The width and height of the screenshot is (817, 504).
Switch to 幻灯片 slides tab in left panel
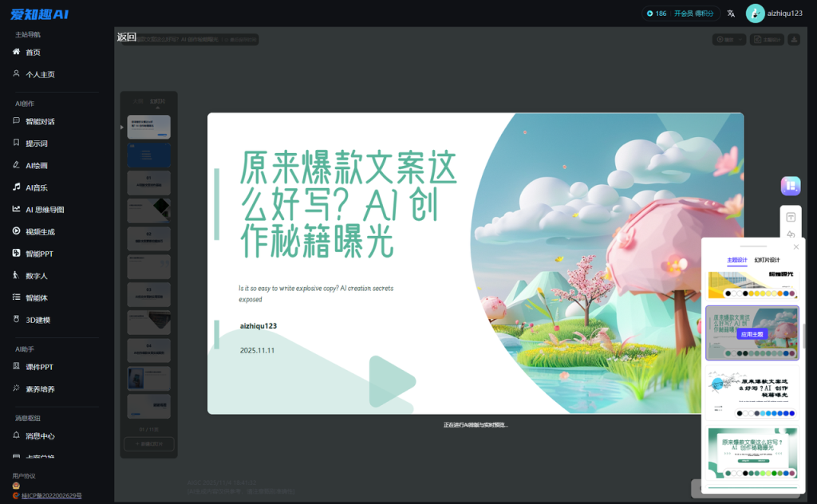click(157, 101)
